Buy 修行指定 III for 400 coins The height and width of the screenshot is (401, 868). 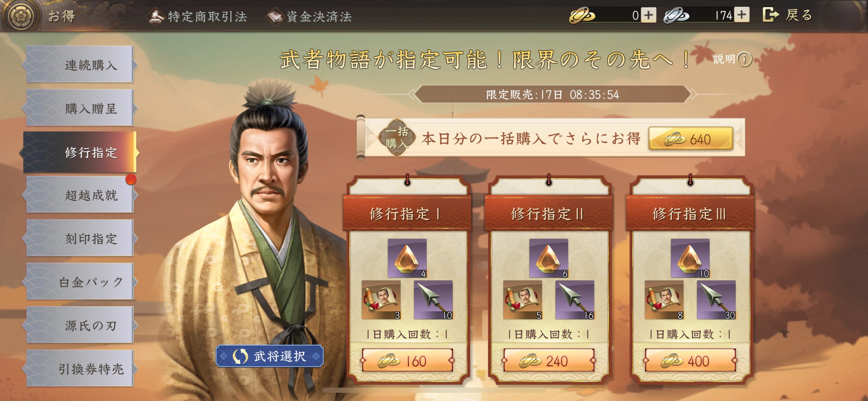[690, 361]
